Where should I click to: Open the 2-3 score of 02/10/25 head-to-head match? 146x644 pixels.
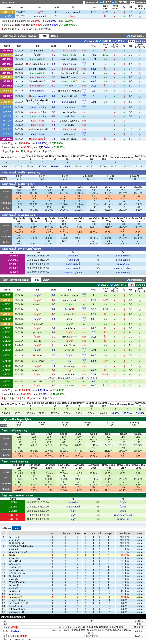tap(56, 16)
